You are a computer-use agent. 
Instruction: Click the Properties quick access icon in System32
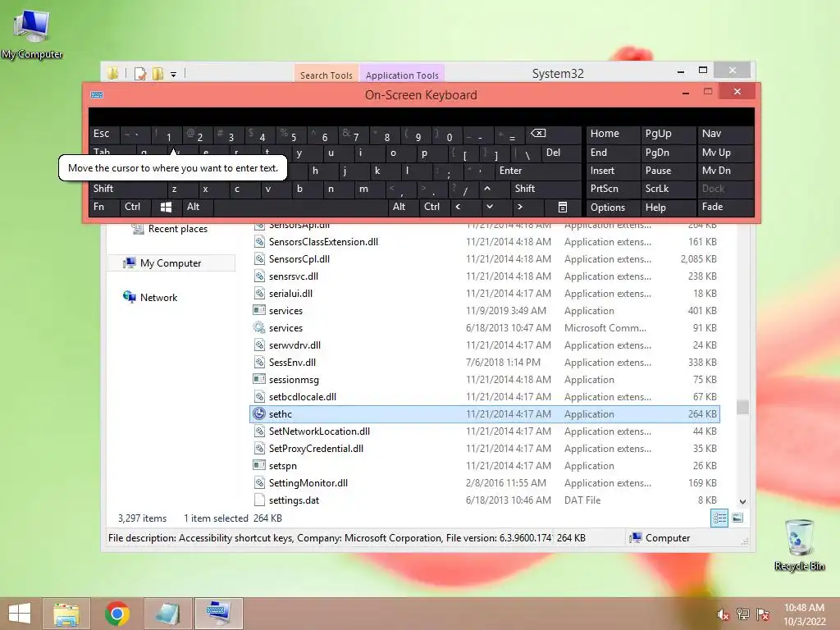pyautogui.click(x=140, y=73)
